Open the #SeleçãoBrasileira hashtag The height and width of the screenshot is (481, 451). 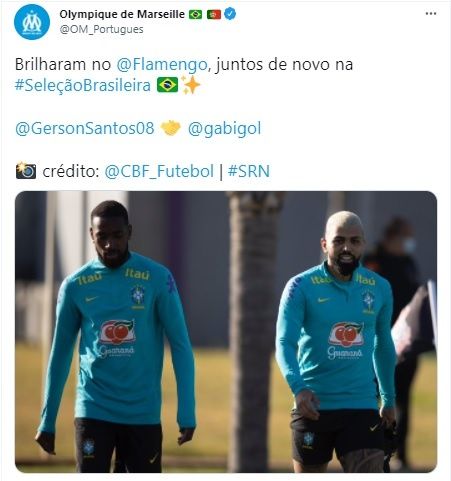click(83, 85)
